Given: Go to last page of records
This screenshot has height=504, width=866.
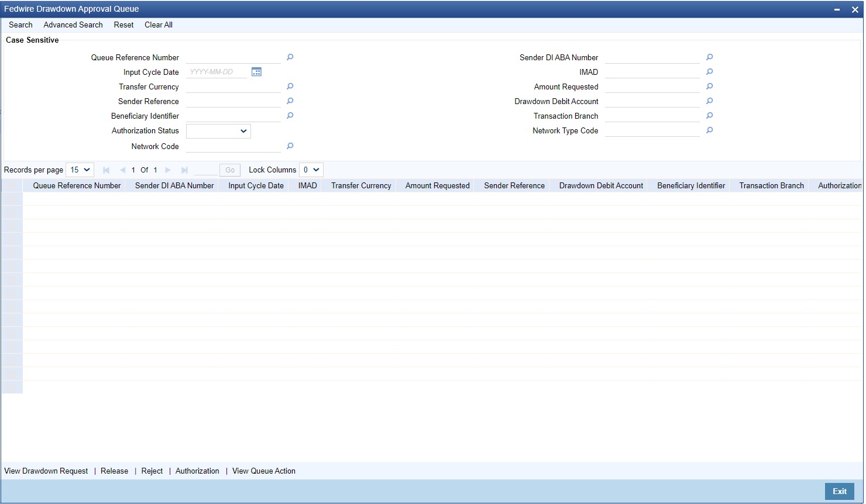Looking at the screenshot, I should coord(184,170).
